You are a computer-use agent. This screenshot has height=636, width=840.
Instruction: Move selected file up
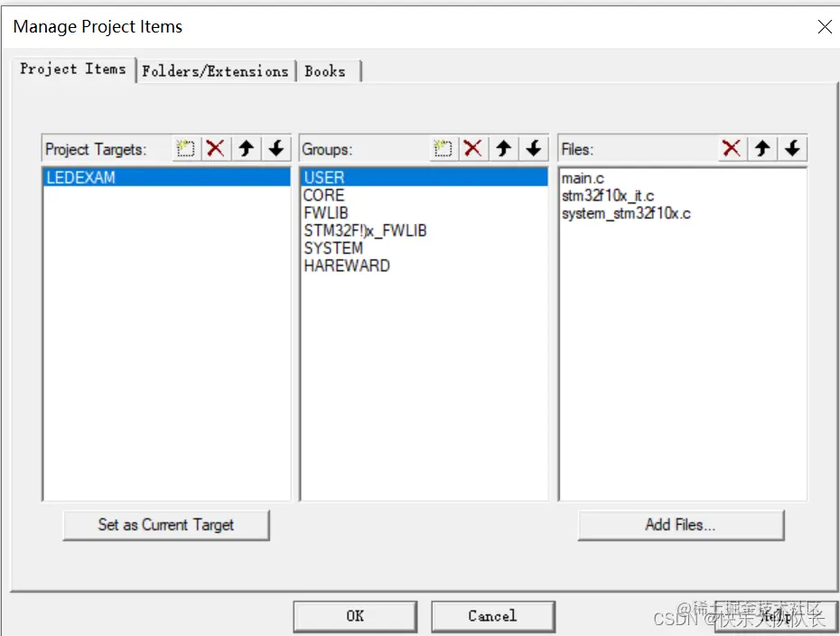tap(762, 148)
